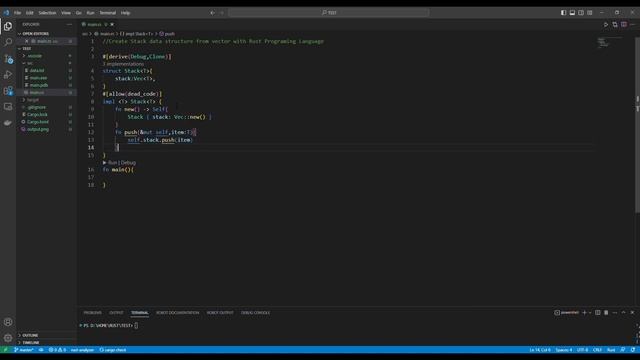Viewport: 640px width, 360px height.
Task: Open notifications bell in status bar
Action: click(x=633, y=350)
